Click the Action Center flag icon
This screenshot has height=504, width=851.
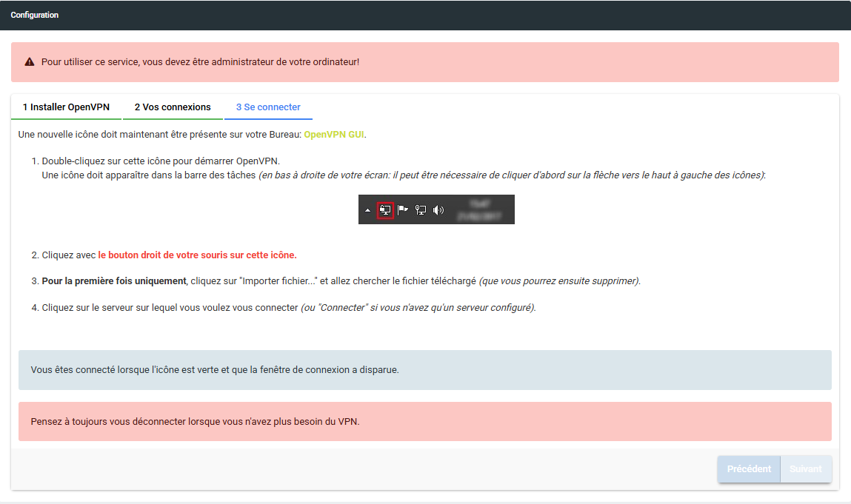pyautogui.click(x=403, y=210)
